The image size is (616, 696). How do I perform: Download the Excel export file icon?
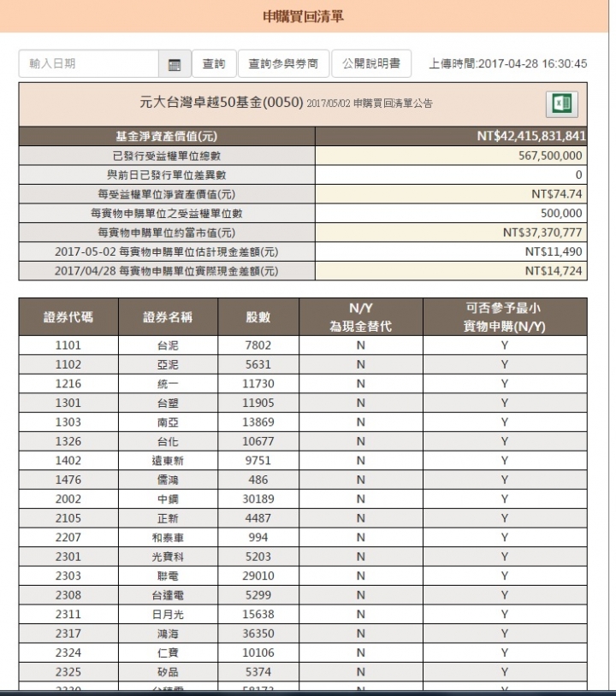(562, 104)
